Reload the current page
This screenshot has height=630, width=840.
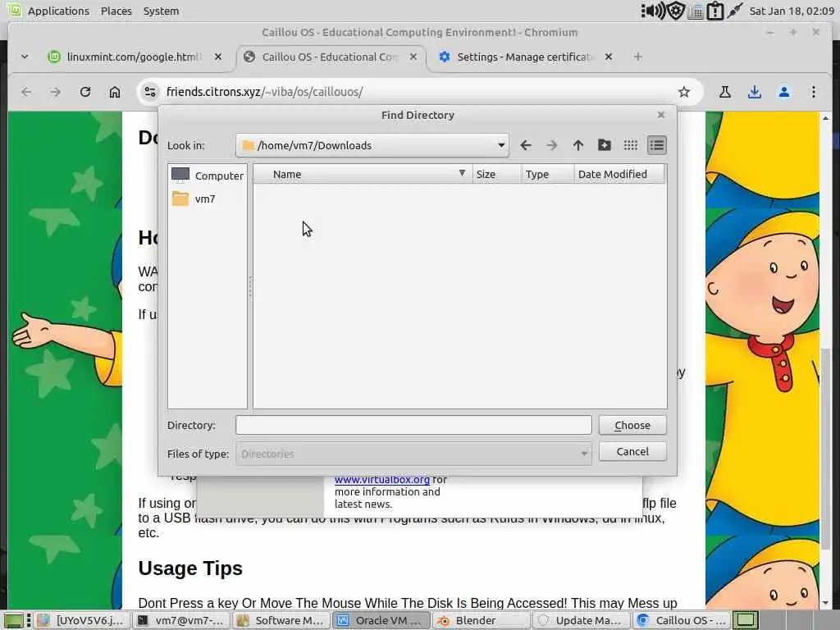(85, 92)
